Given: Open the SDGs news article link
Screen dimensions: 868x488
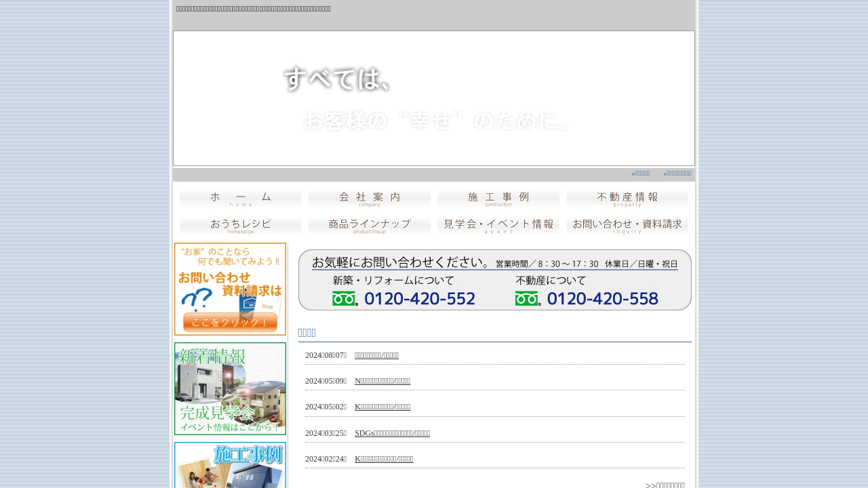Looking at the screenshot, I should tap(392, 433).
